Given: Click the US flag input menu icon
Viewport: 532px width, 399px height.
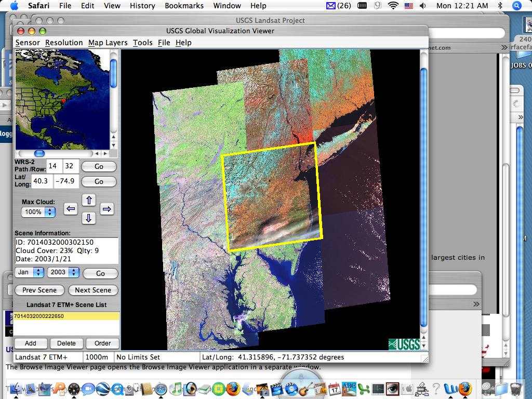Looking at the screenshot, I should [409, 6].
